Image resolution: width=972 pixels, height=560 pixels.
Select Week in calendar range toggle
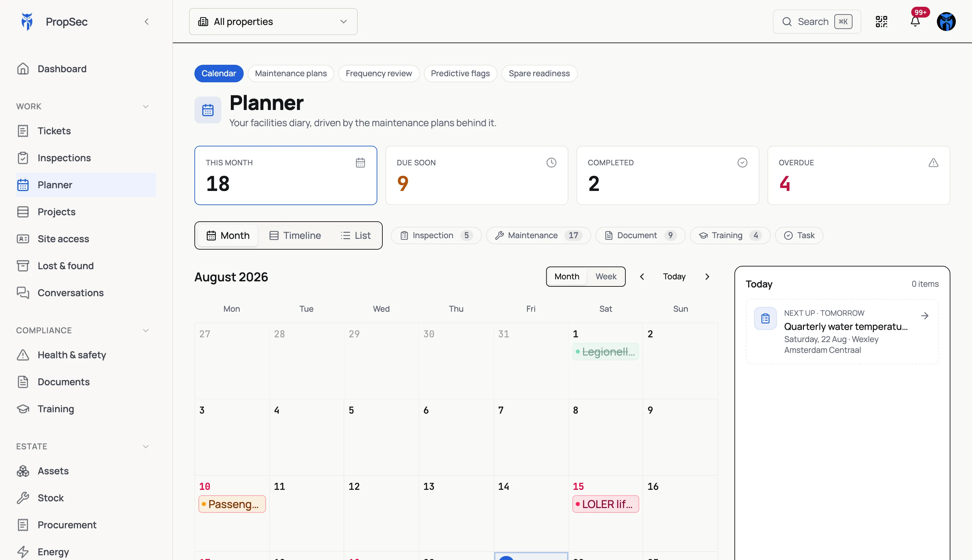coord(606,277)
